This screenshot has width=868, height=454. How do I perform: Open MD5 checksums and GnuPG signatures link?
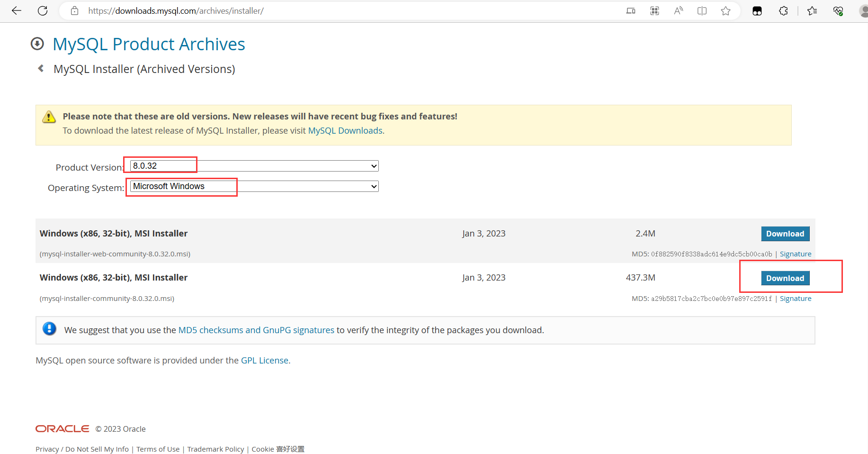[x=256, y=330]
